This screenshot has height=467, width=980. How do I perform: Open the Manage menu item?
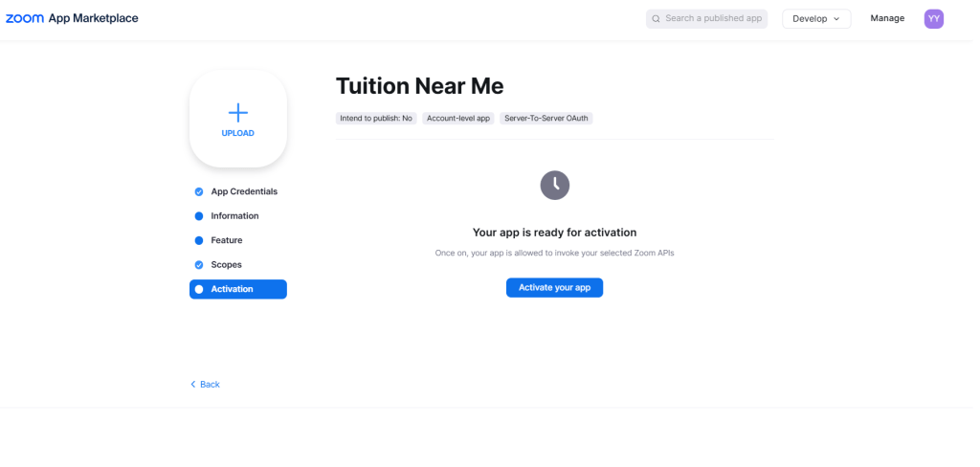pos(887,18)
